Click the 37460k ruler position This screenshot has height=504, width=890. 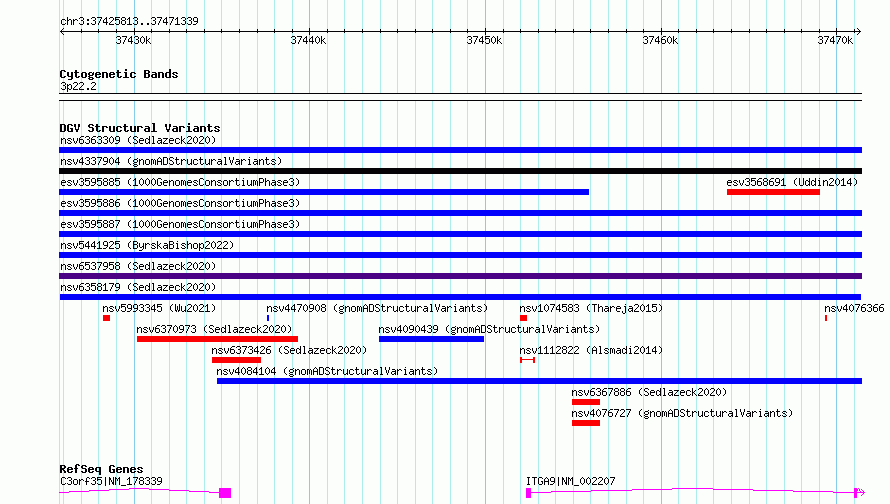[660, 40]
